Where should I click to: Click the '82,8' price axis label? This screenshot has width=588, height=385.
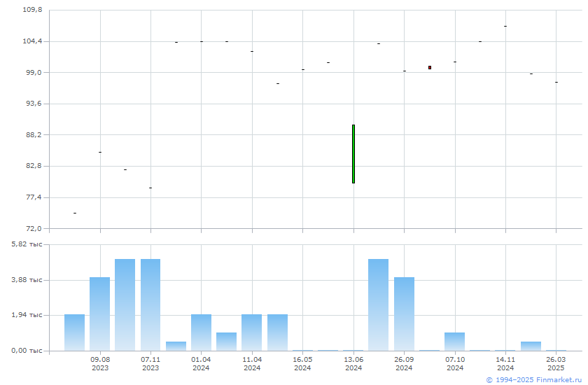point(34,166)
